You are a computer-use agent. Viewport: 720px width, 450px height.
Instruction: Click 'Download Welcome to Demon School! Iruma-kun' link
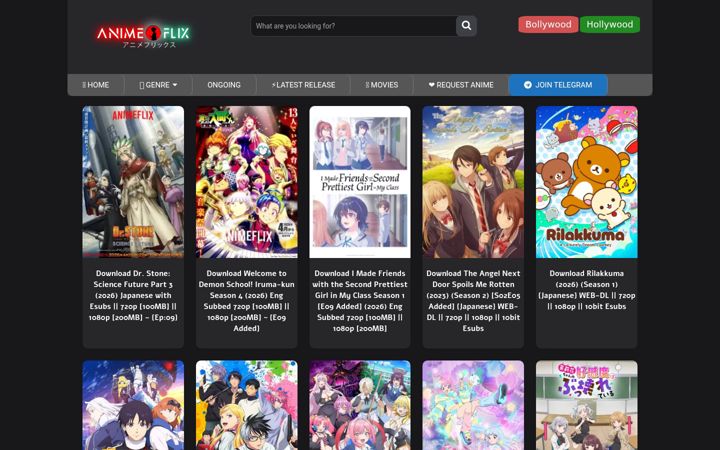coord(247,301)
